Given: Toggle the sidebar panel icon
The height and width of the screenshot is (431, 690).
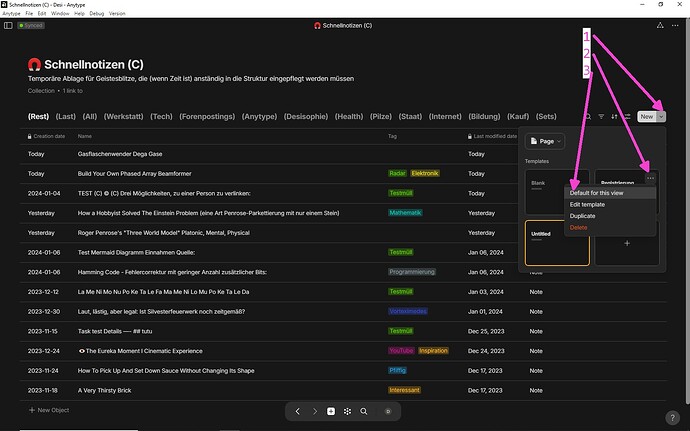Looking at the screenshot, I should pos(8,26).
